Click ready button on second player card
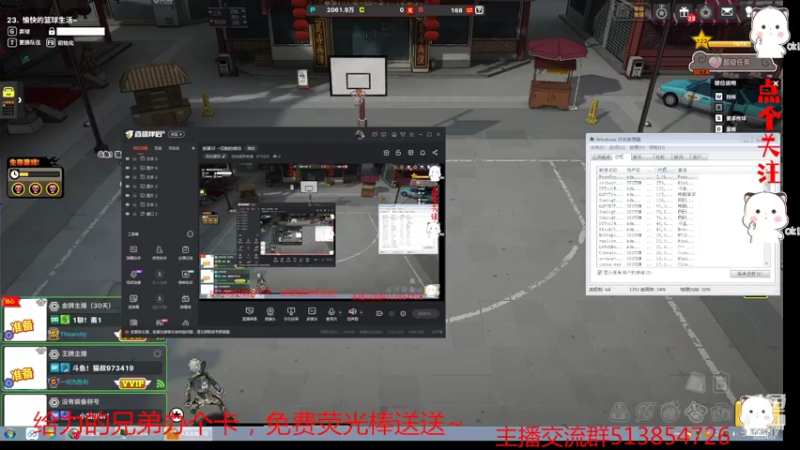 coord(22,374)
